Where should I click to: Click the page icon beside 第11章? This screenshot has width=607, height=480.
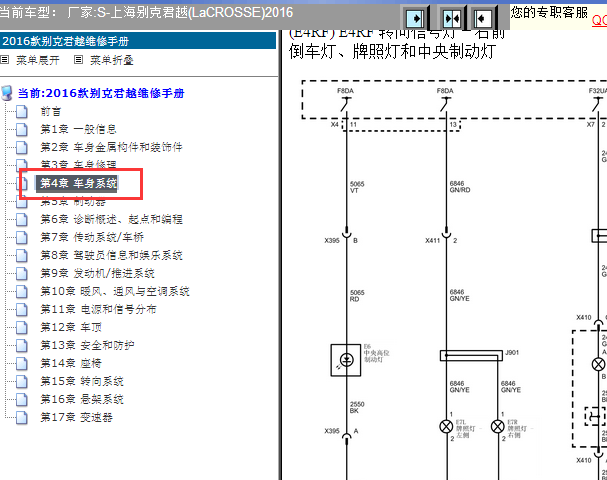(22, 309)
